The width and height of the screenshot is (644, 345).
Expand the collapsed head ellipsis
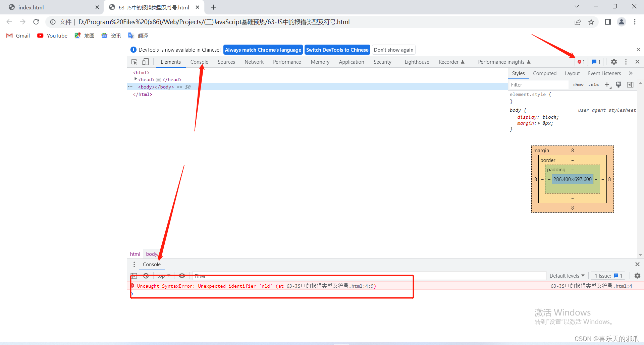tap(159, 80)
